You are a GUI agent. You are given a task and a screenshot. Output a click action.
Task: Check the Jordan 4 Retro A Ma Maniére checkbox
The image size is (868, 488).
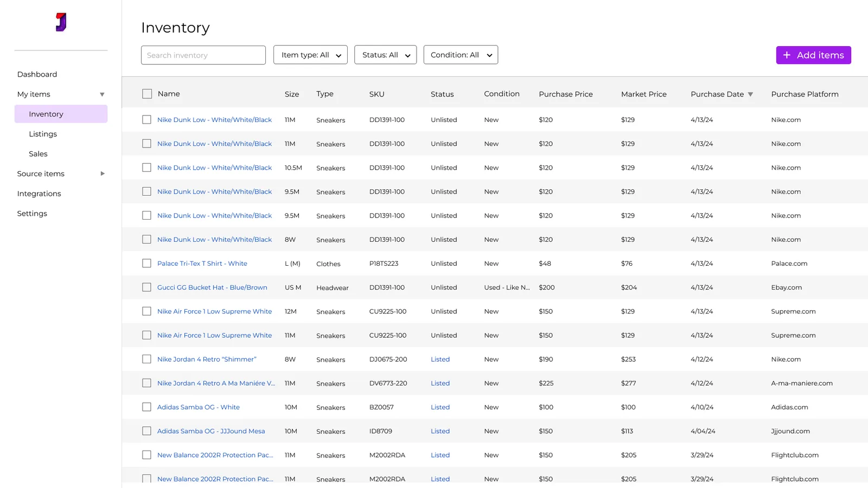pos(146,383)
